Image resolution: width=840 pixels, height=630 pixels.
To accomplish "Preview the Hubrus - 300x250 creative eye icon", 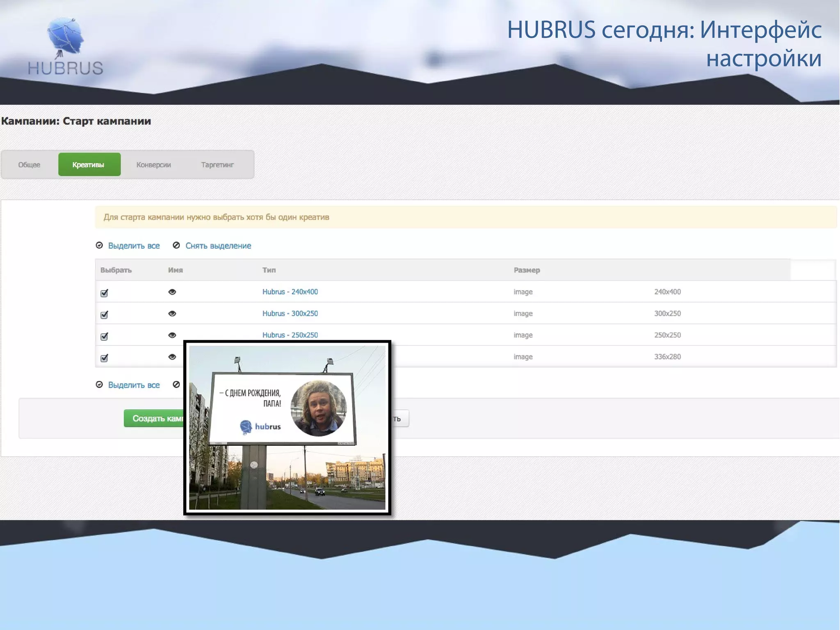I will tap(172, 314).
